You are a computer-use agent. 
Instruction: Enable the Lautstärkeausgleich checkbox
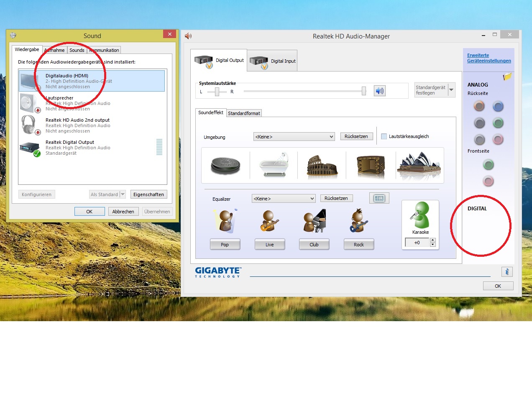click(384, 136)
